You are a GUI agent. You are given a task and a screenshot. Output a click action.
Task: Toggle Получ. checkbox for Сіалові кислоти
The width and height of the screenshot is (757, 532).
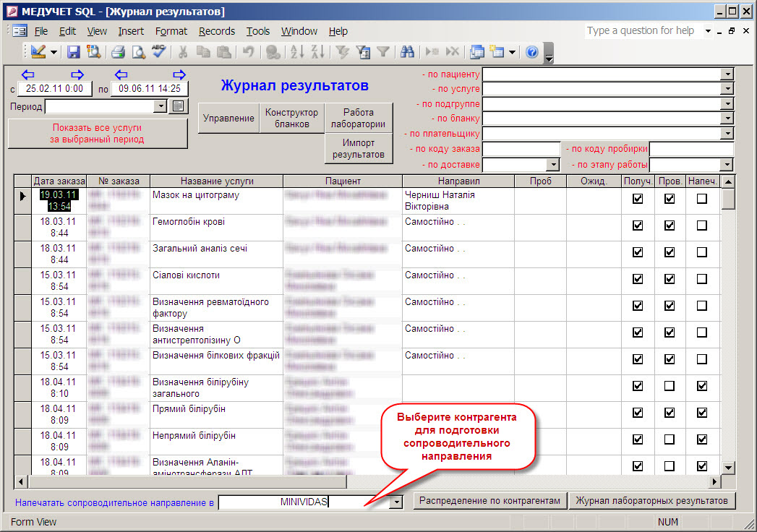[638, 279]
